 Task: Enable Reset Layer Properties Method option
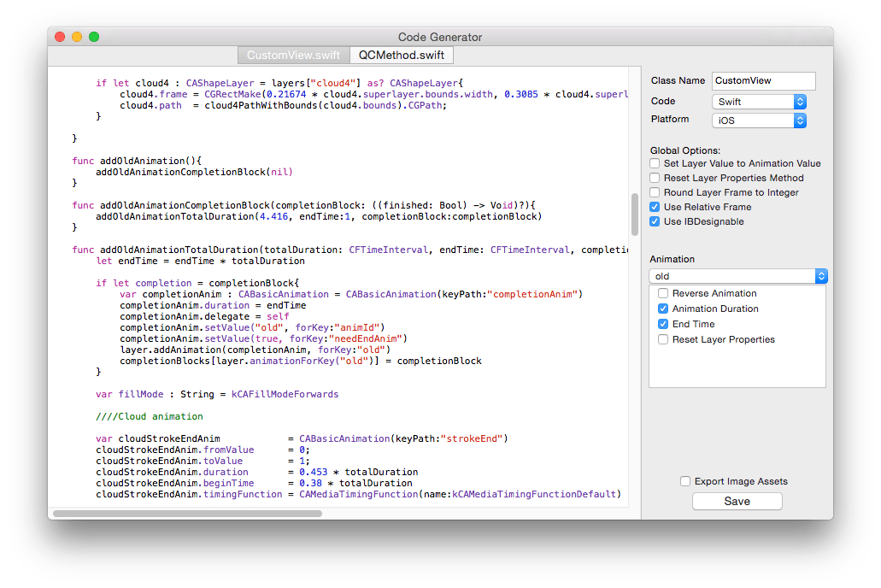tap(654, 178)
